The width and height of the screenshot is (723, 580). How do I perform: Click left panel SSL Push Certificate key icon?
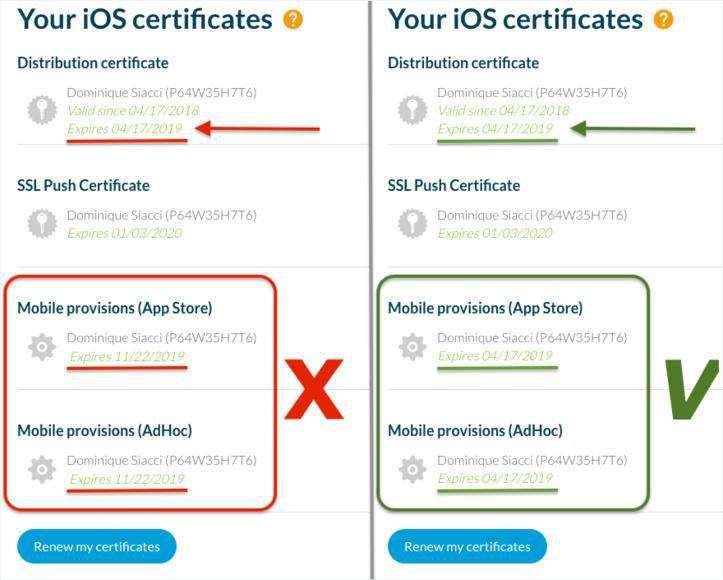(x=42, y=223)
